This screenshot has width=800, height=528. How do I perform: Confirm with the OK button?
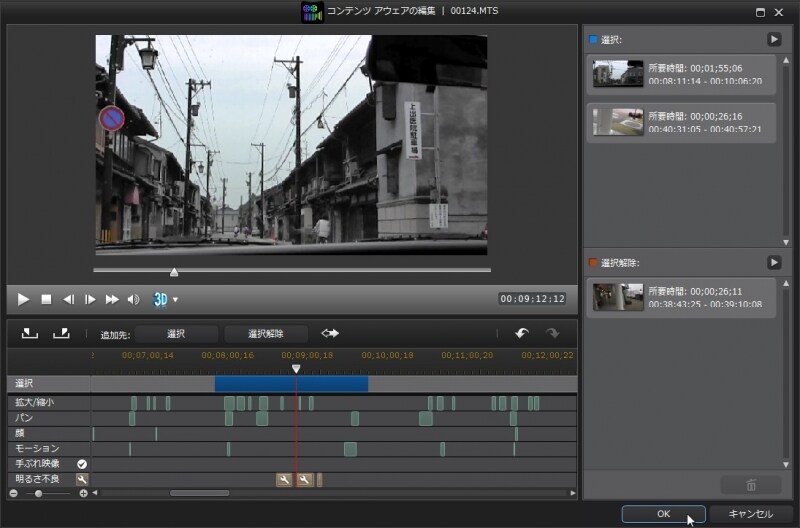tap(663, 513)
